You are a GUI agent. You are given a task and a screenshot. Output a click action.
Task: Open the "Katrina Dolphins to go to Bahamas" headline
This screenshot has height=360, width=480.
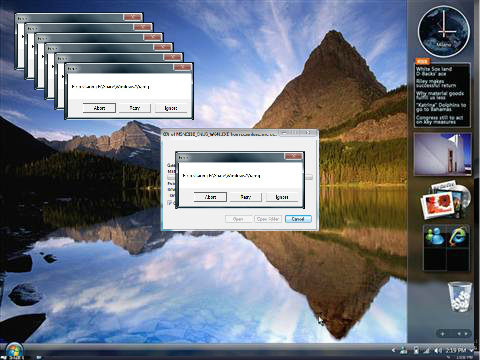(441, 107)
